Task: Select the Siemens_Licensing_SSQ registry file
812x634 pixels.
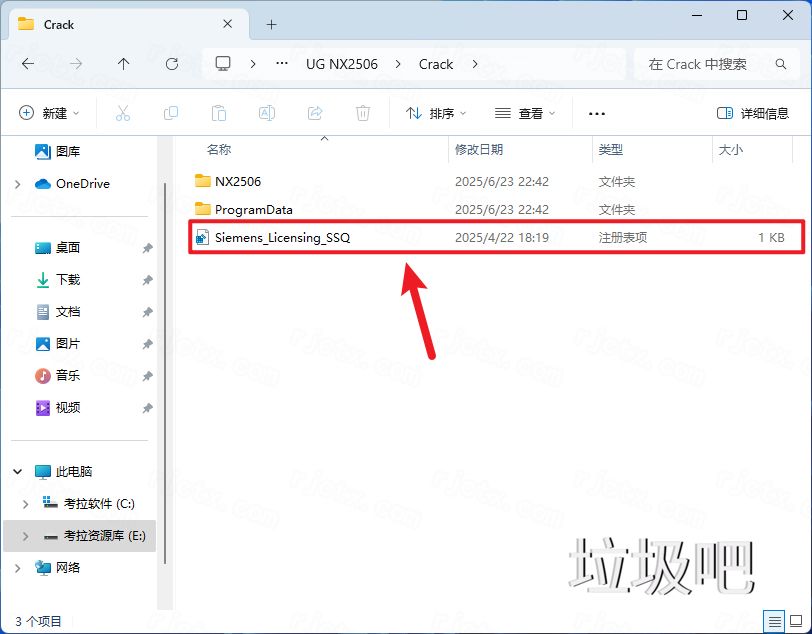Action: click(282, 238)
